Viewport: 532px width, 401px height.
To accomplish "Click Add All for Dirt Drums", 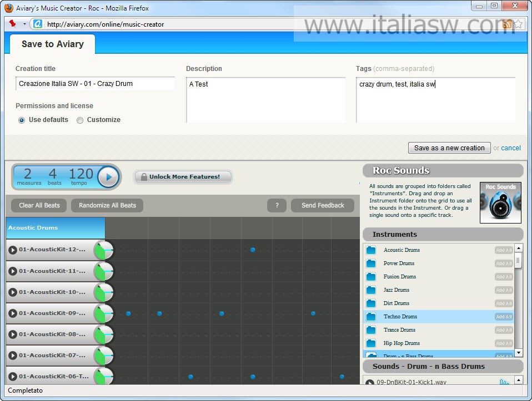I will [x=504, y=303].
